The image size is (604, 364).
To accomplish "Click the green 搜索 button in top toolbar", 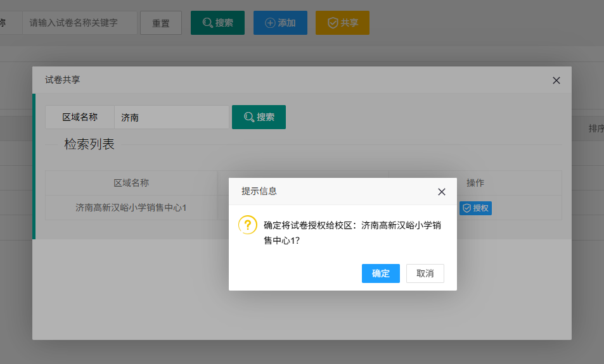I will [x=217, y=23].
